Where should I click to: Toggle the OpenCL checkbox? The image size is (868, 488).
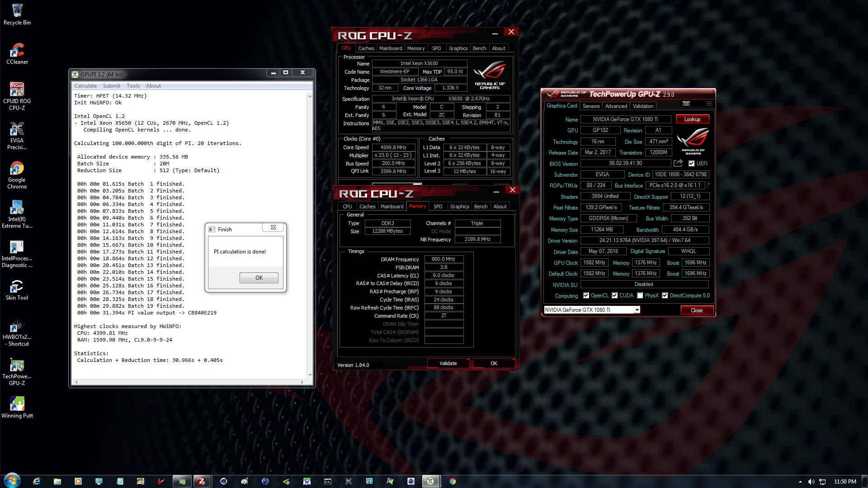click(x=586, y=296)
